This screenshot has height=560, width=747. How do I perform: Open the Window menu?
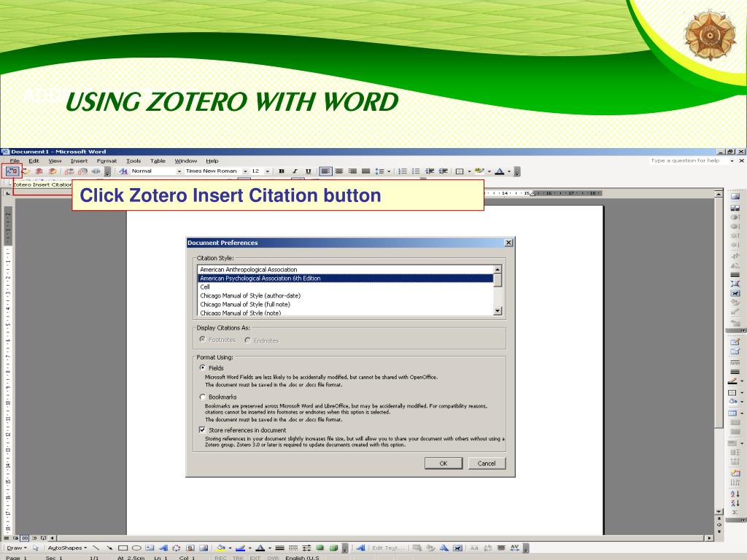pyautogui.click(x=186, y=161)
